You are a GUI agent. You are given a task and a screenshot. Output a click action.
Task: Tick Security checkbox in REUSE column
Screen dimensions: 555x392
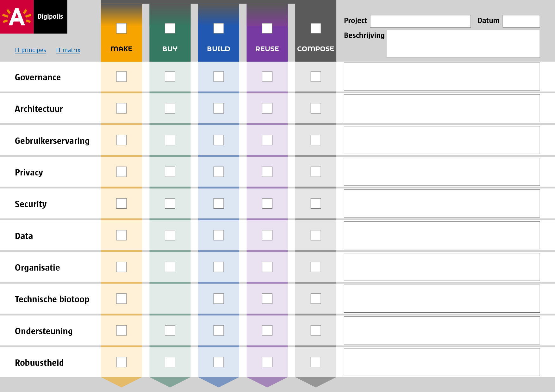pyautogui.click(x=267, y=203)
